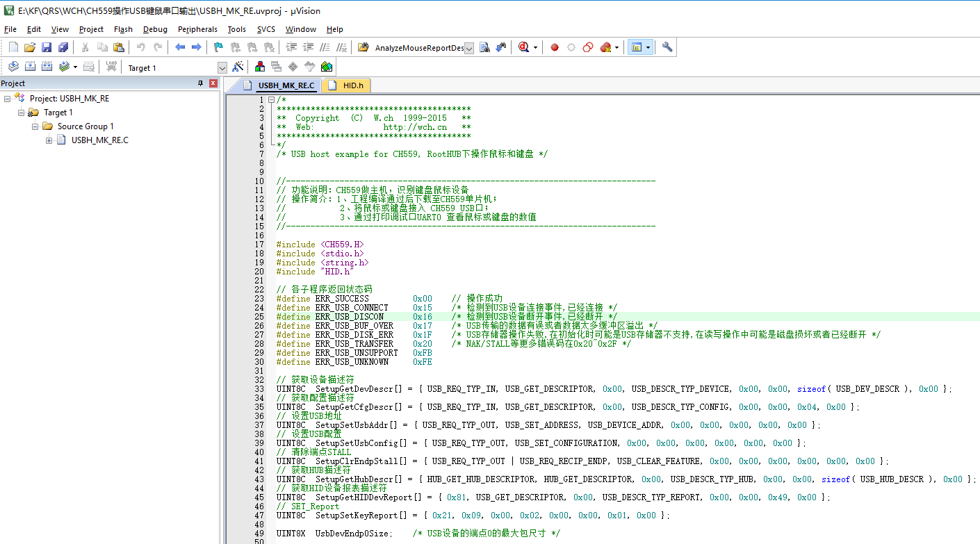The image size is (980, 544).
Task: Toggle auto-hide pin on the Project panel
Action: click(x=201, y=83)
